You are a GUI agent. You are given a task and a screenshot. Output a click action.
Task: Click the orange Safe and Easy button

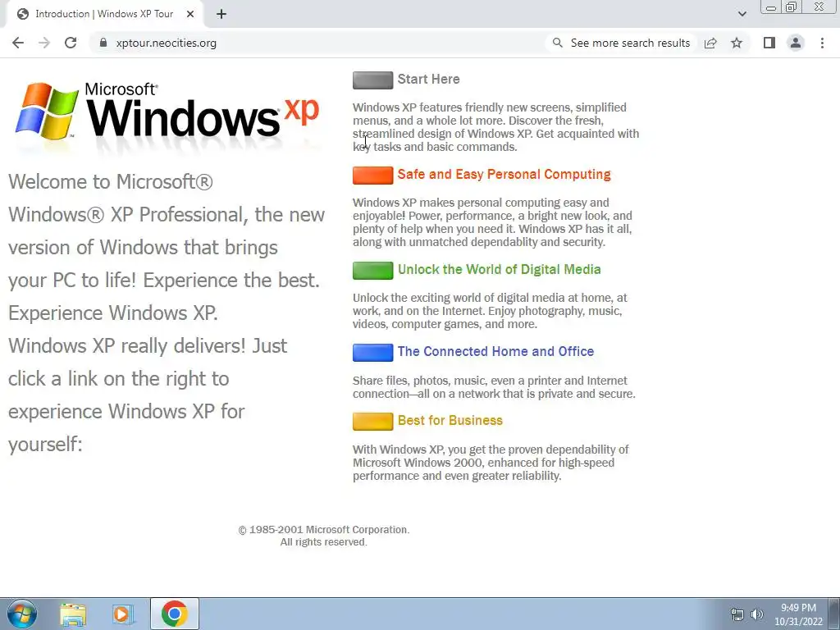[x=373, y=176]
